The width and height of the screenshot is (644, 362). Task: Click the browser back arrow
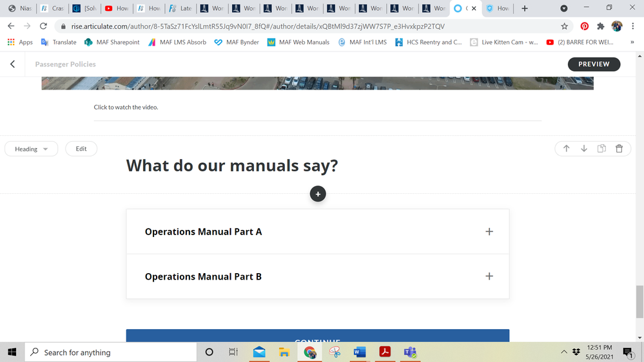[11, 26]
